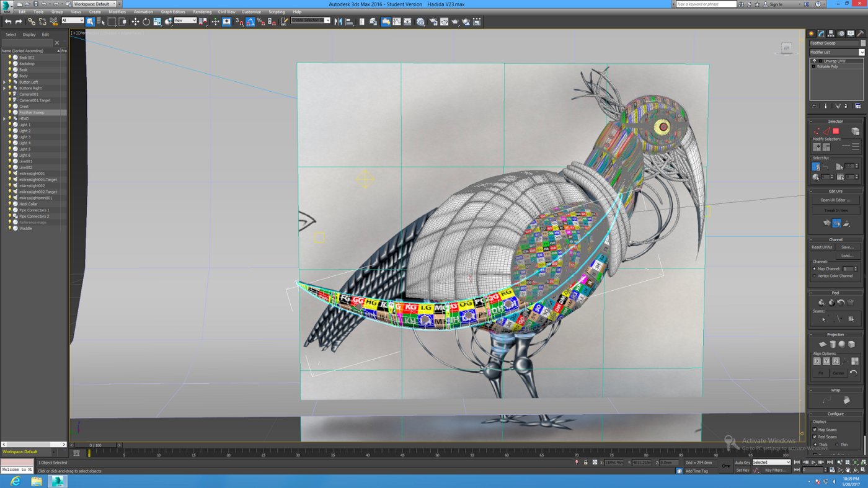The height and width of the screenshot is (488, 868).
Task: Choose the Select Object tool
Action: 91,22
